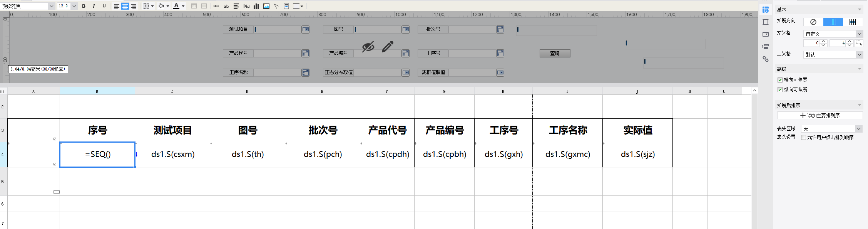Insert rich text element
Image resolution: width=868 pixels, height=229 pixels.
coord(236,6)
